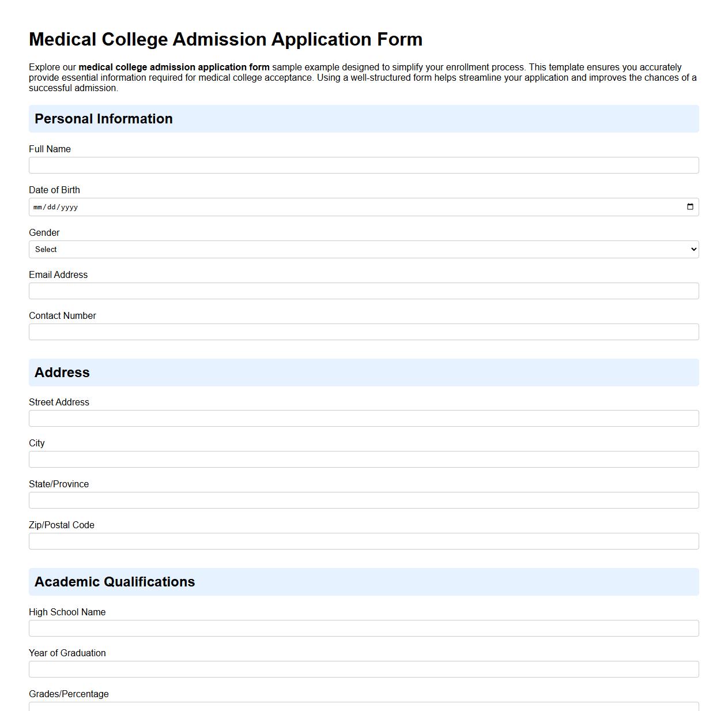Click the Year of Graduation input

[363, 669]
